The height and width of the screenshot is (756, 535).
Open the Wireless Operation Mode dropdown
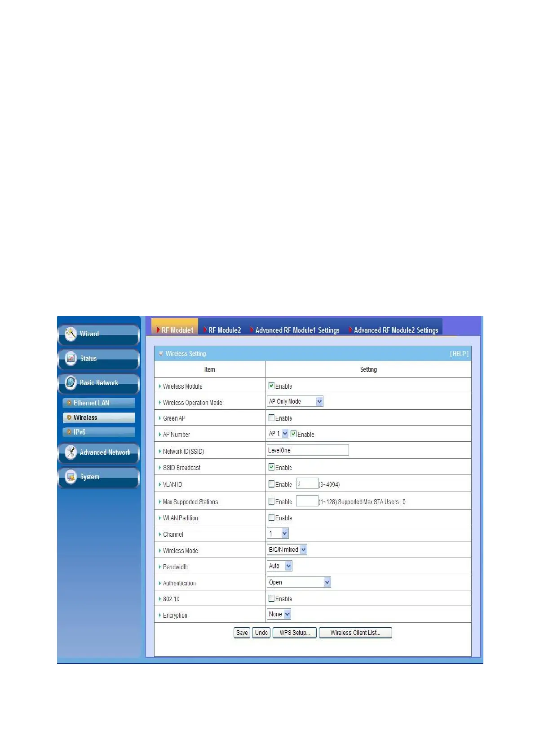tap(295, 401)
